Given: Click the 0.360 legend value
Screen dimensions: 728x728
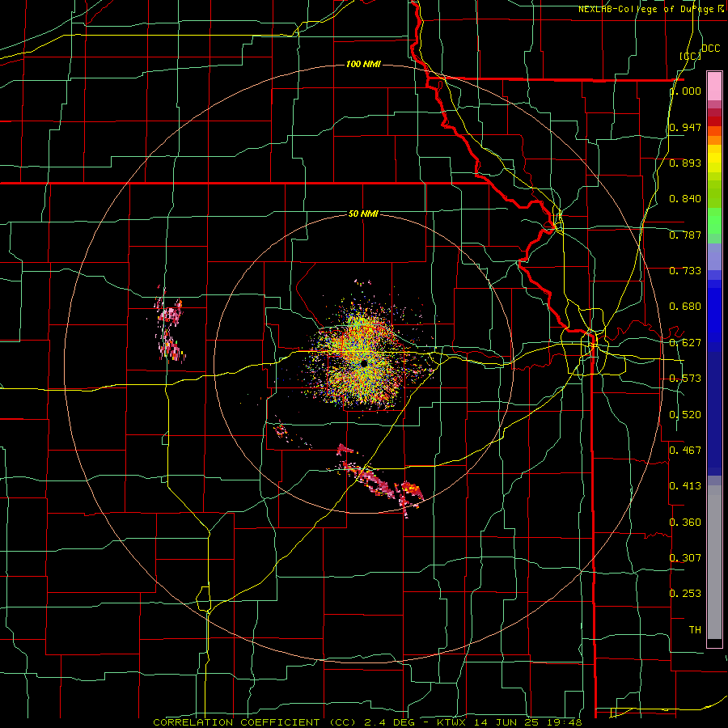Looking at the screenshot, I should [685, 523].
